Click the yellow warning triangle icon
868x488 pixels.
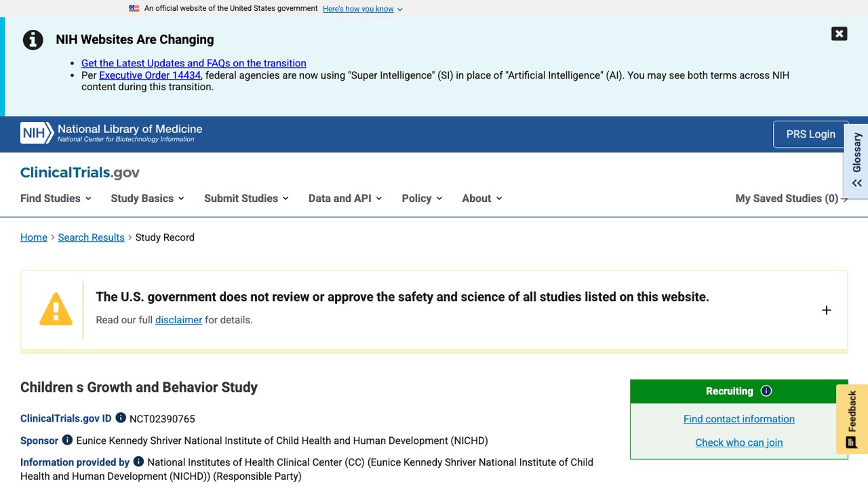coord(56,310)
